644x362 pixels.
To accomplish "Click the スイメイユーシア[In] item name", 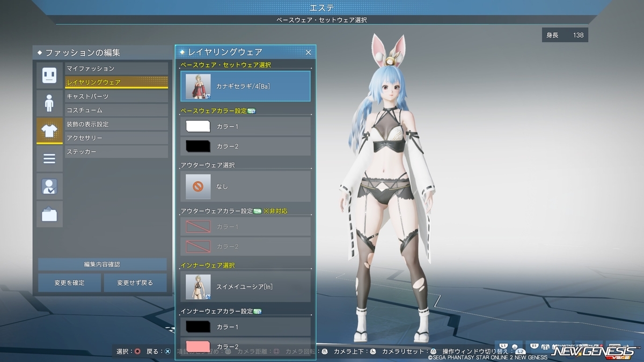I will (244, 287).
